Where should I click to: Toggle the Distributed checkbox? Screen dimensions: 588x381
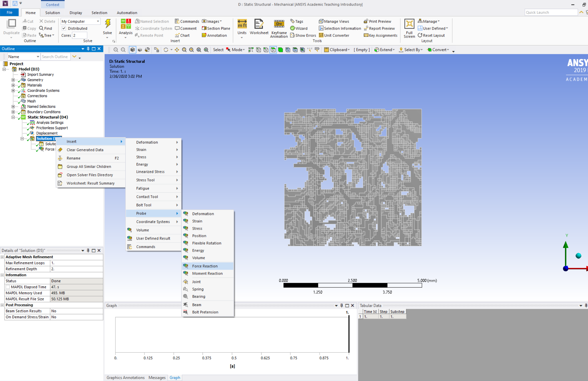point(64,28)
